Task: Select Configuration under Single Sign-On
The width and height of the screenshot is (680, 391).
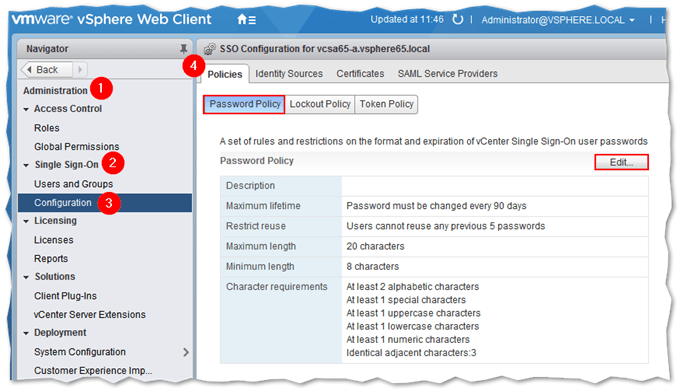Action: pos(105,203)
